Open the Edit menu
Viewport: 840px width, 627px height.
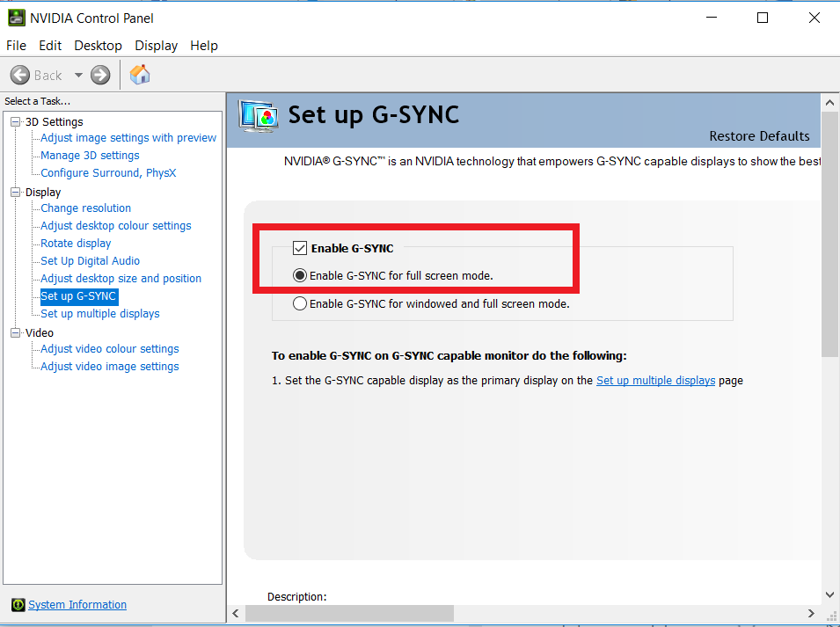tap(50, 46)
